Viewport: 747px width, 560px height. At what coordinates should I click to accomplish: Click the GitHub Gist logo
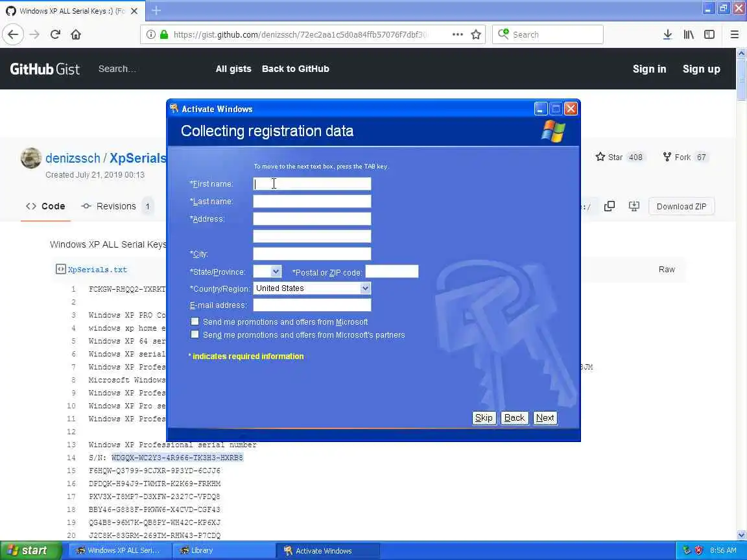click(45, 69)
